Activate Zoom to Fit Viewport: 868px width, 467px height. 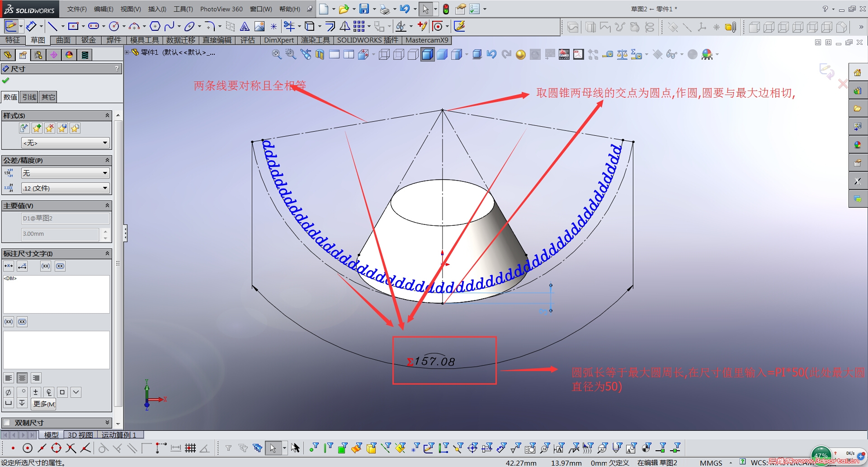(x=276, y=54)
